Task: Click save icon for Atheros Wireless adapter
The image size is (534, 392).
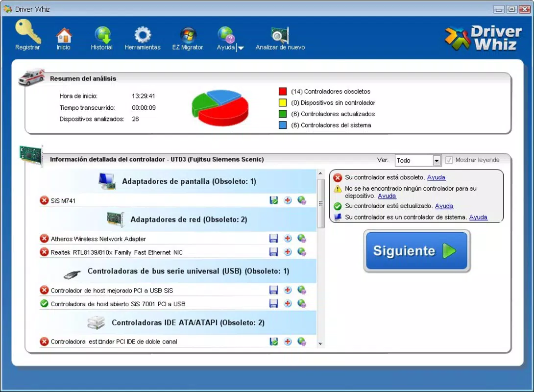Action: 273,239
